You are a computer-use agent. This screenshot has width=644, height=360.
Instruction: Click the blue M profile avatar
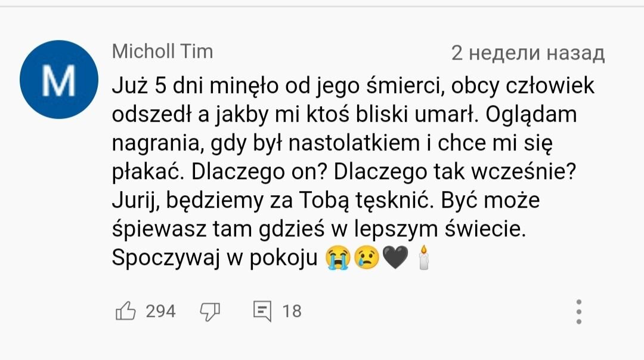tap(59, 79)
